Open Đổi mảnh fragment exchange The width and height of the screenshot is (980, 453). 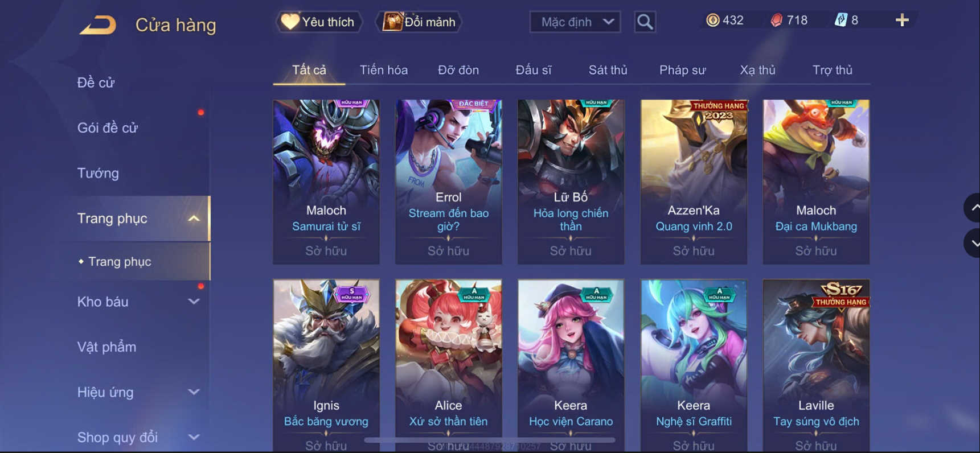[x=419, y=22]
